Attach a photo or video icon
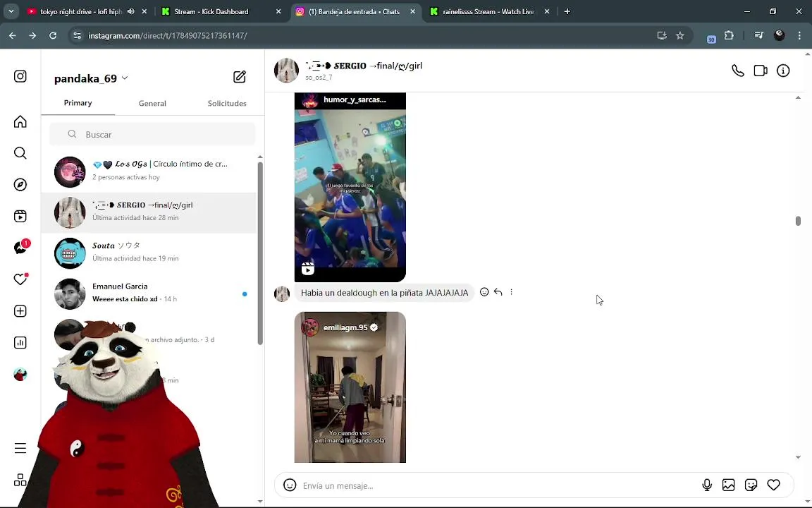The width and height of the screenshot is (812, 508). [x=729, y=485]
